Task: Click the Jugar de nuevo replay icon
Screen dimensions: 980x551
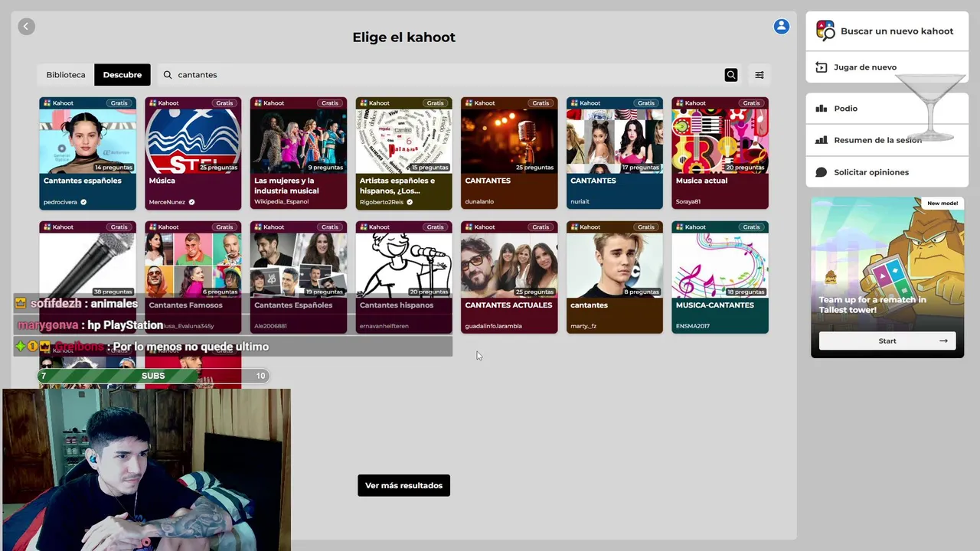Action: (x=822, y=67)
